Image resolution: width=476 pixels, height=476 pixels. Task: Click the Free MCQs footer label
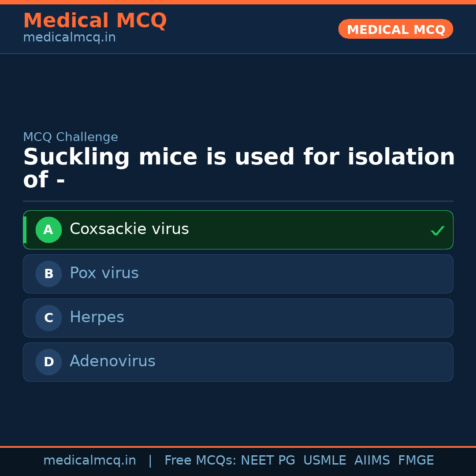click(x=200, y=461)
